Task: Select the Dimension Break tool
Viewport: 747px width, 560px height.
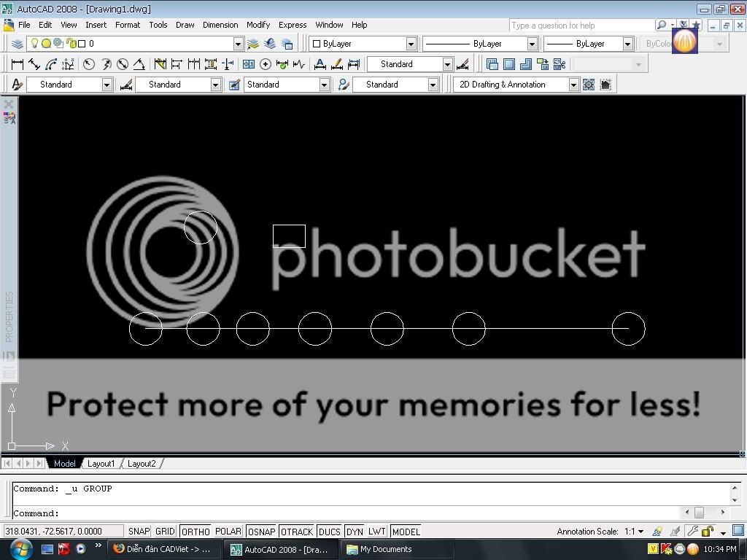Action: pyautogui.click(x=228, y=64)
